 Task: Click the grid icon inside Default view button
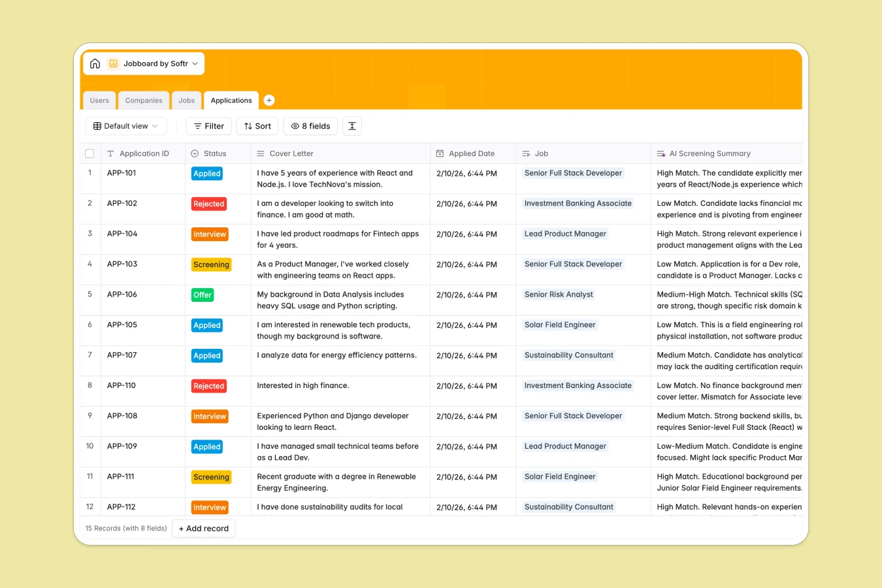pyautogui.click(x=97, y=125)
